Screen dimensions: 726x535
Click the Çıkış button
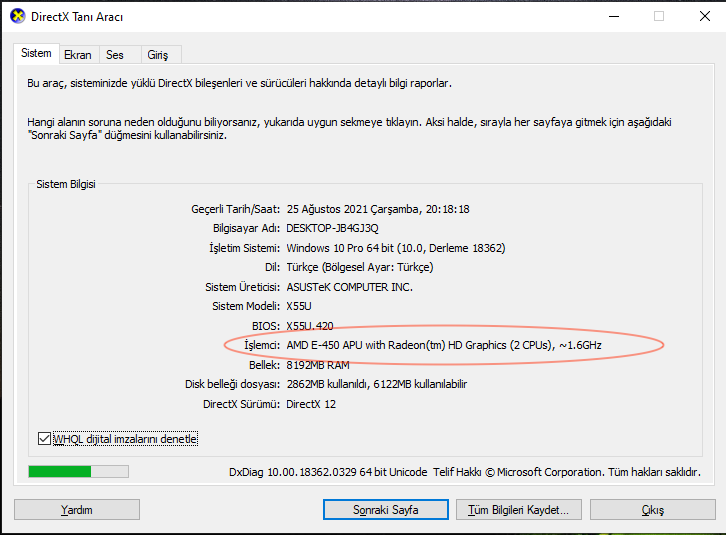point(653,510)
